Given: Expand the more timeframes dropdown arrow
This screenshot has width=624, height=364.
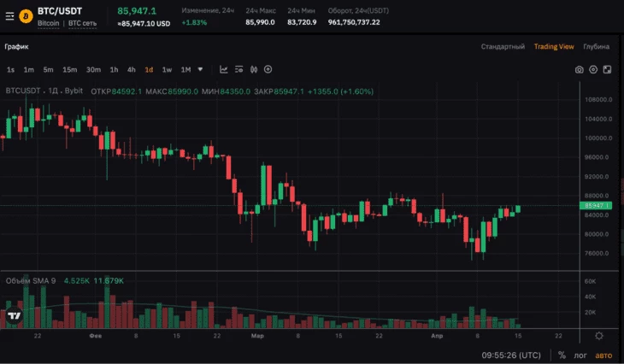Looking at the screenshot, I should tap(200, 69).
